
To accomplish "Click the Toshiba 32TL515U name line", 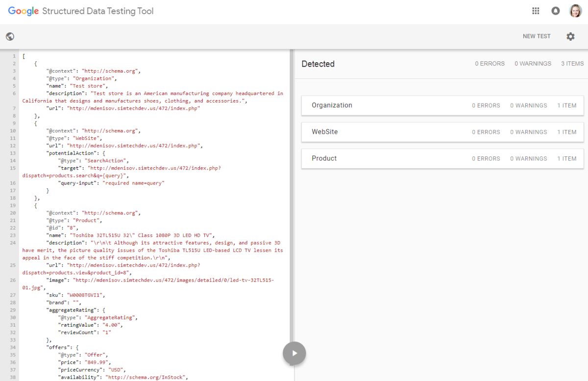I will click(x=130, y=235).
